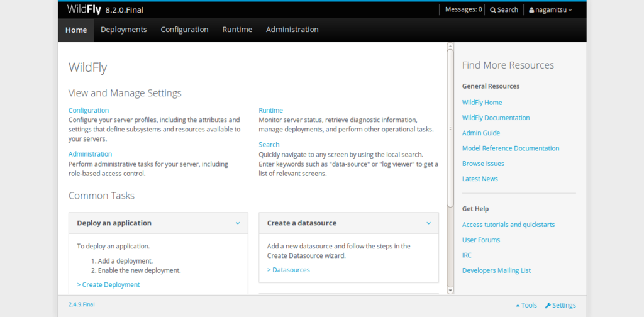Click the Create a datasource panel header

(348, 223)
